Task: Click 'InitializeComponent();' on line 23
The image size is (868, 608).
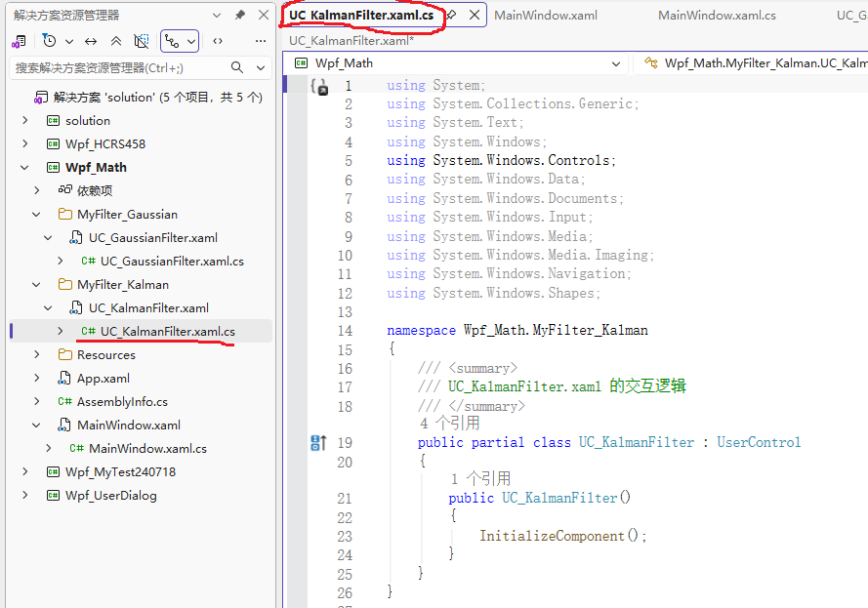Action: [562, 536]
